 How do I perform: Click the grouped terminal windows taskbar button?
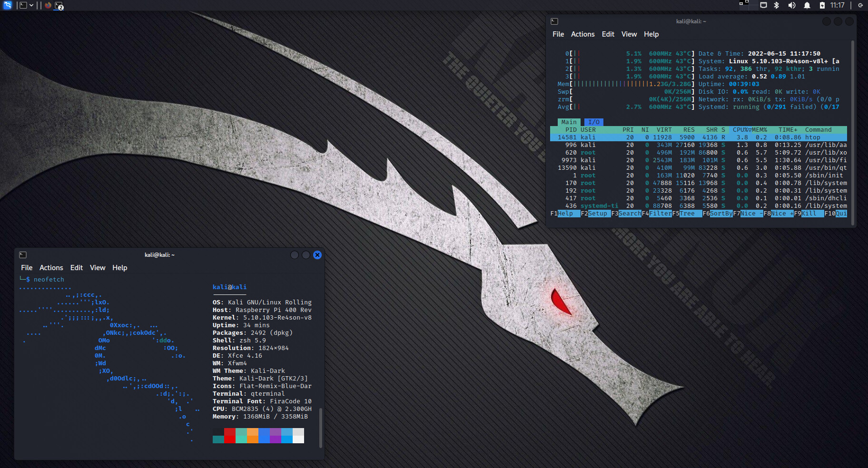pos(59,6)
